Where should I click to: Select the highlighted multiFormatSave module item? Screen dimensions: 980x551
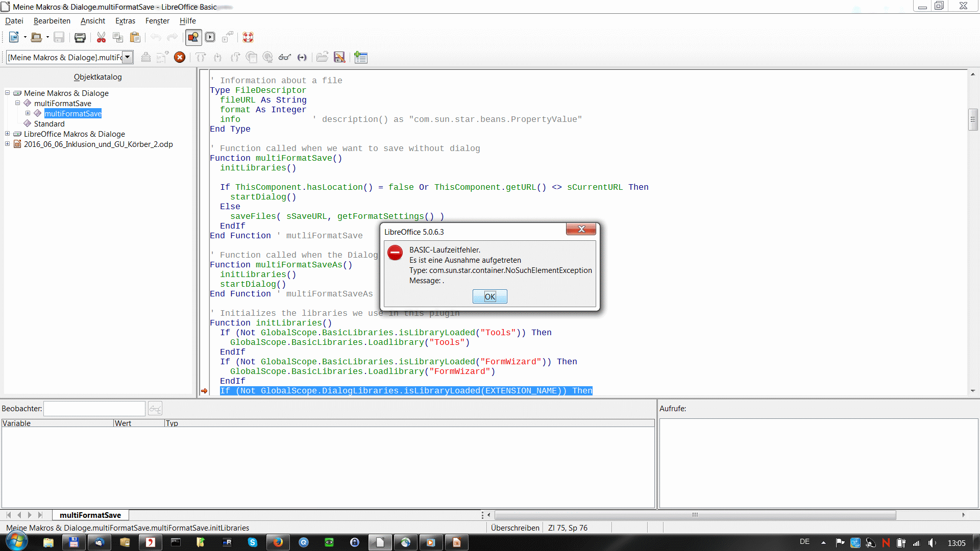point(73,113)
